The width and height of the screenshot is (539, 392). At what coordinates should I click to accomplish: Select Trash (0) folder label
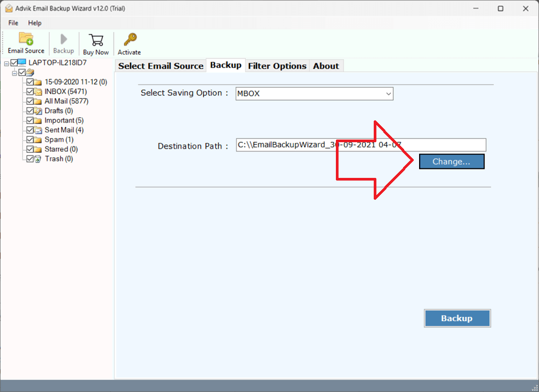coord(59,159)
